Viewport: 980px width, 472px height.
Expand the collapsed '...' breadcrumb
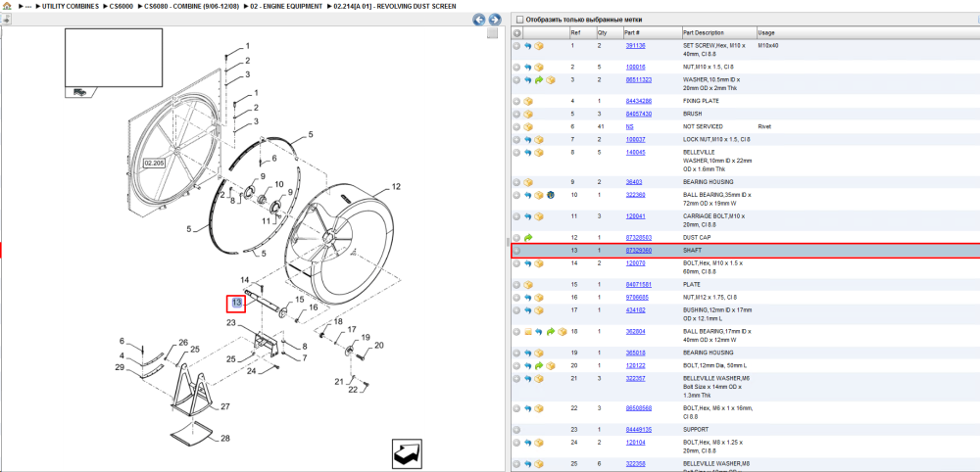[x=28, y=6]
